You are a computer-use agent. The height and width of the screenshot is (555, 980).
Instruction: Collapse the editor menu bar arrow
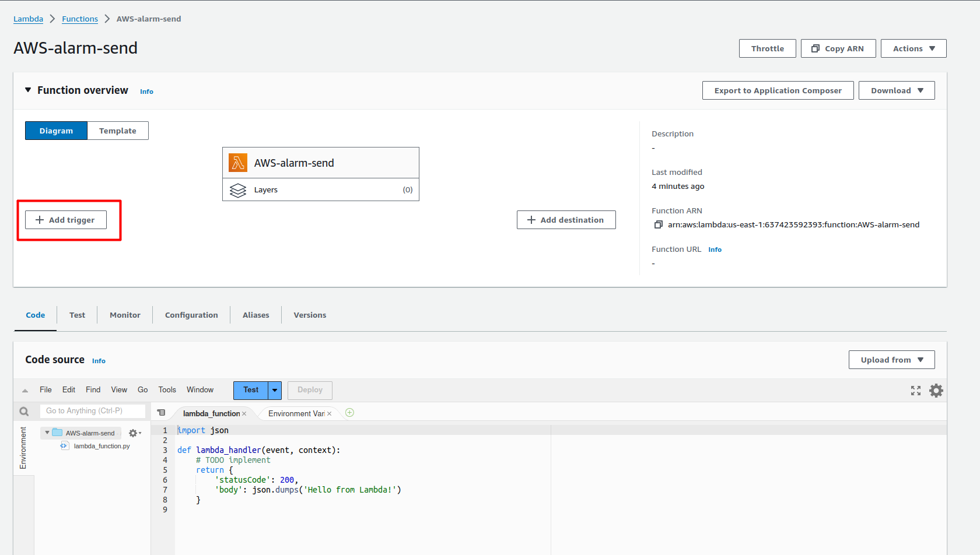tap(25, 391)
